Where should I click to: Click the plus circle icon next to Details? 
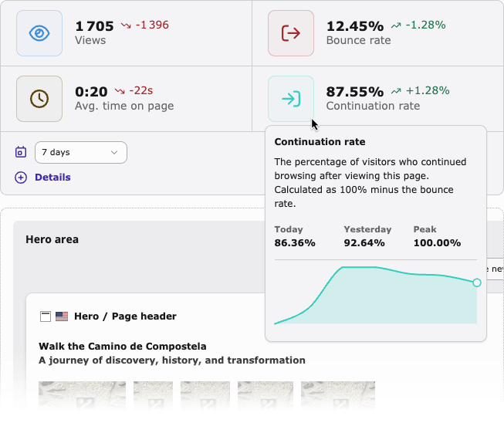tap(21, 178)
